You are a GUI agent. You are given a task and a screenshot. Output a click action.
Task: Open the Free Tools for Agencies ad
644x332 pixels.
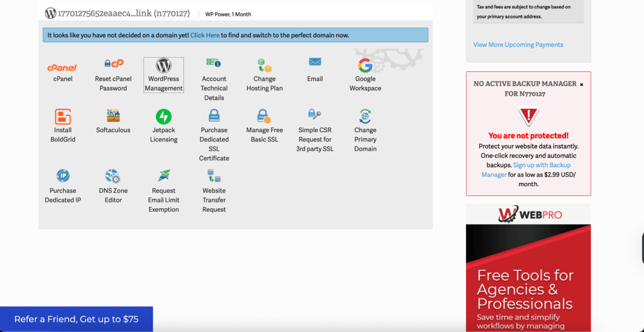[x=528, y=278]
